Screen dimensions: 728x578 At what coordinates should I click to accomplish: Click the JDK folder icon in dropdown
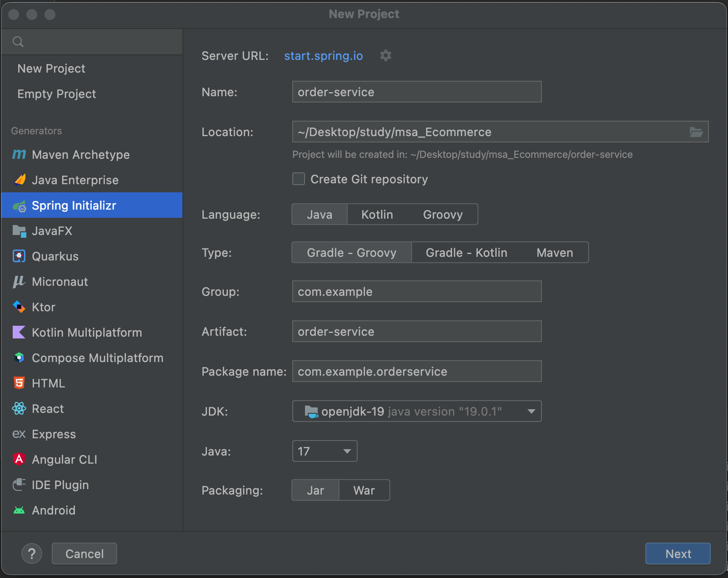pos(311,411)
